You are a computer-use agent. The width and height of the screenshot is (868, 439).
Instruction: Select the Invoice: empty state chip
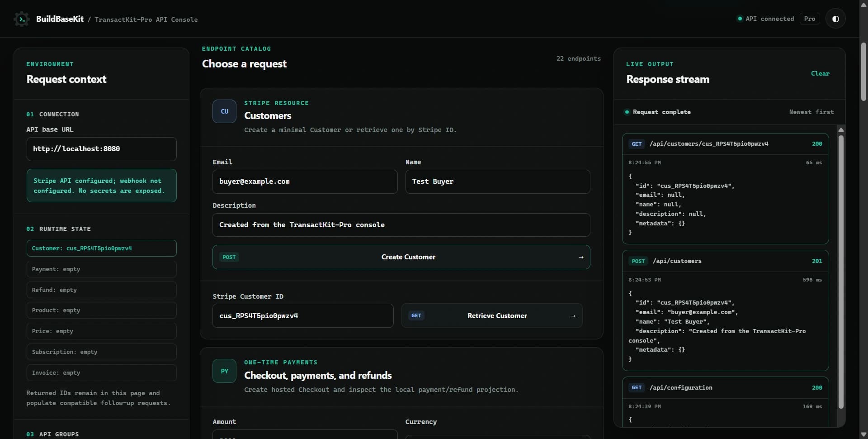click(x=101, y=373)
